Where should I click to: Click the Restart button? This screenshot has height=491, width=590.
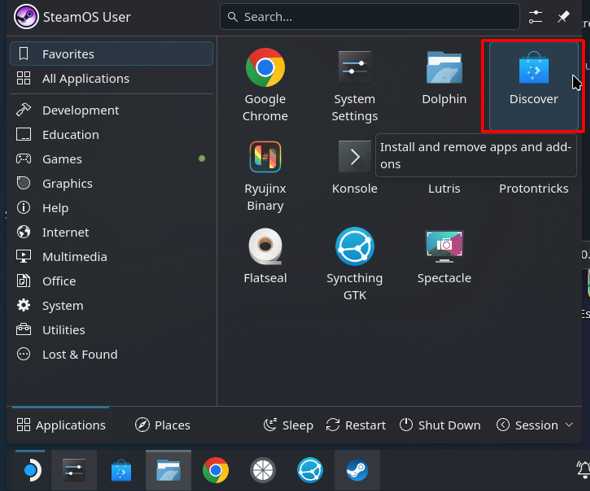356,425
